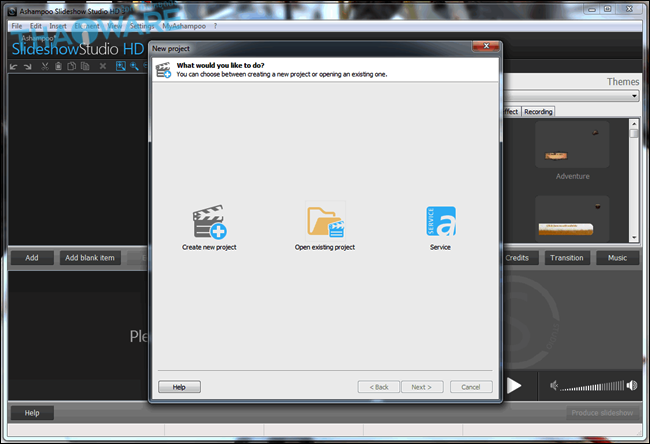Image resolution: width=650 pixels, height=444 pixels.
Task: Open the Settings menu
Action: pos(142,26)
